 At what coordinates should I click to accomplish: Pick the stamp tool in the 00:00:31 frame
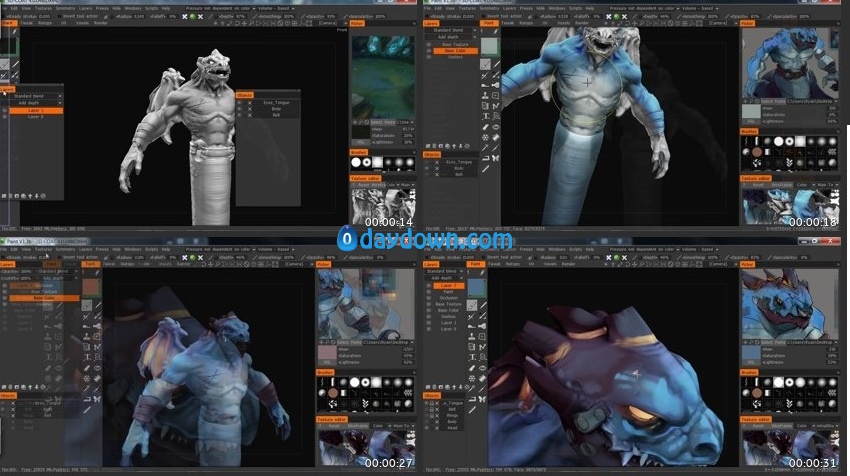472,337
